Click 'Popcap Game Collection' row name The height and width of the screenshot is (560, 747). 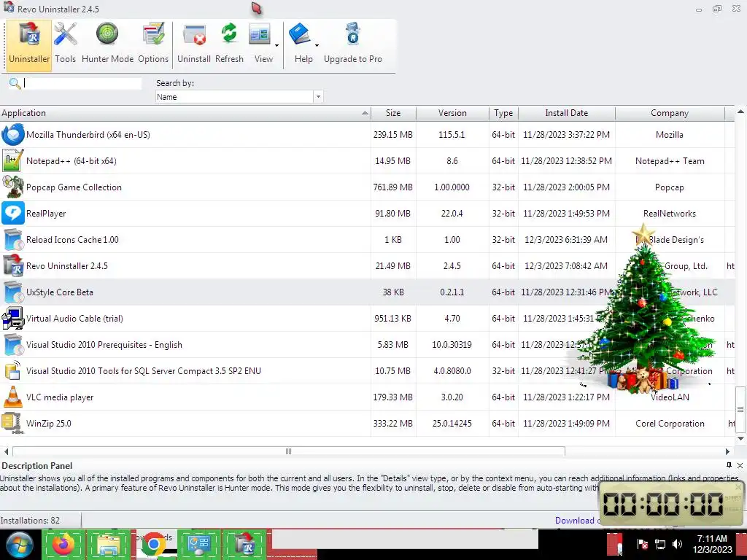click(74, 187)
